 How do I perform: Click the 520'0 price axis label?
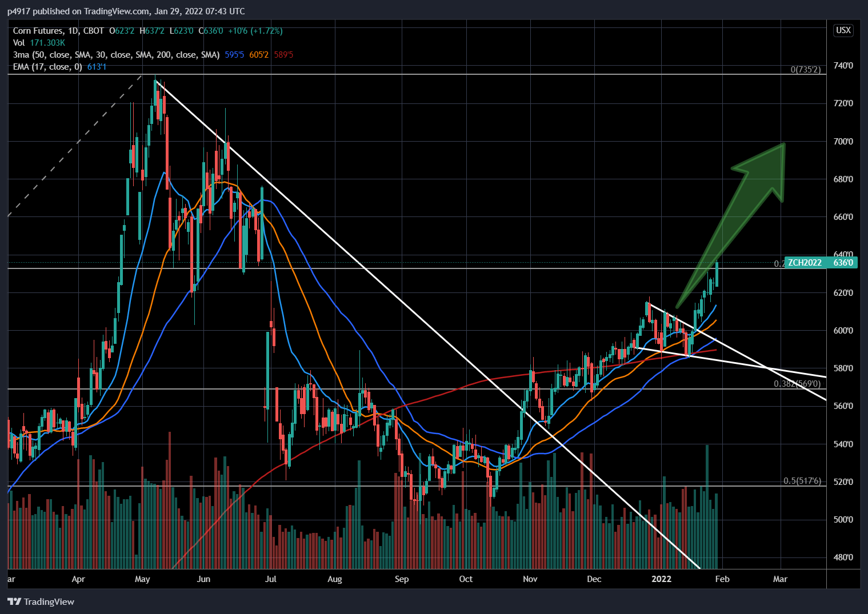843,482
